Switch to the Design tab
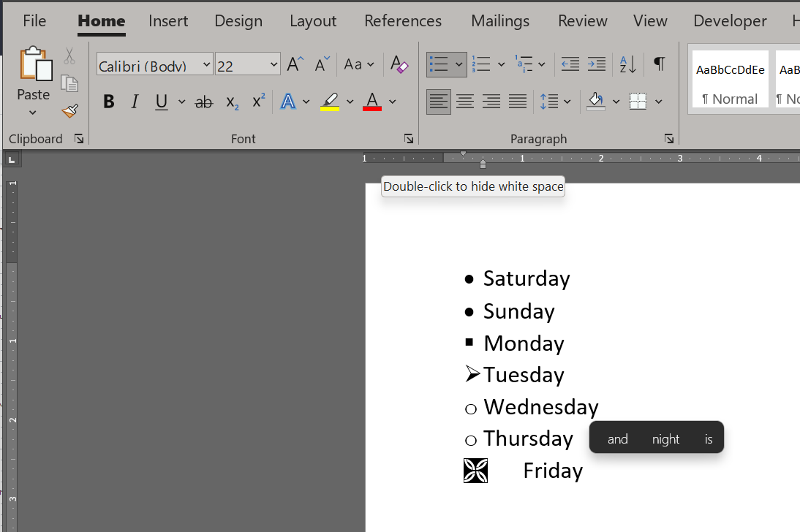The image size is (800, 532). click(238, 21)
